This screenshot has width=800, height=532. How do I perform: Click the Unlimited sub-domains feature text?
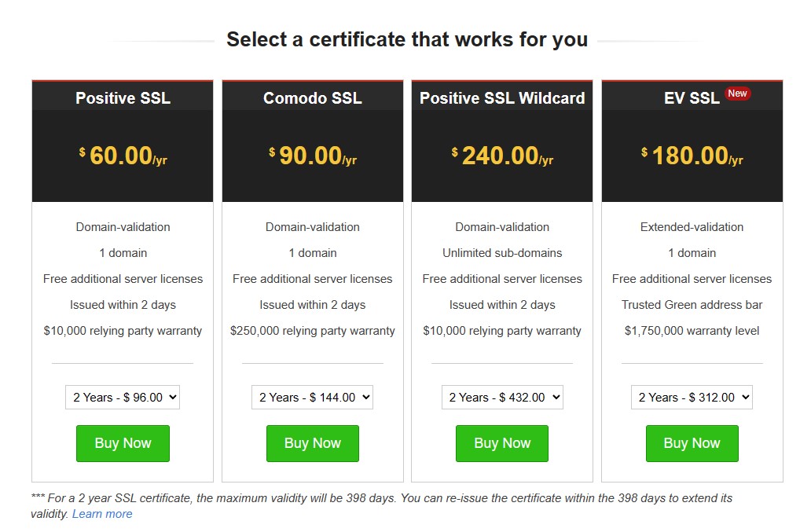coord(501,252)
